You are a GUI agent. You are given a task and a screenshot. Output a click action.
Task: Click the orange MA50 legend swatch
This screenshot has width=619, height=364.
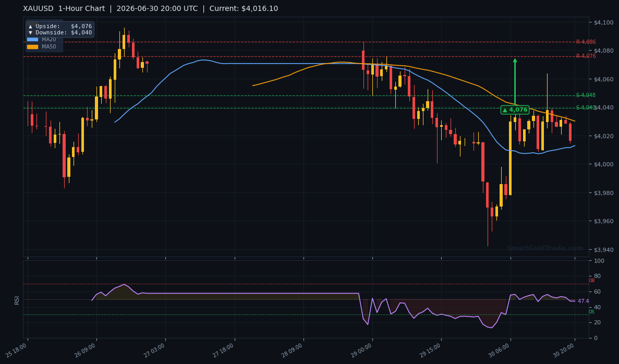[32, 46]
